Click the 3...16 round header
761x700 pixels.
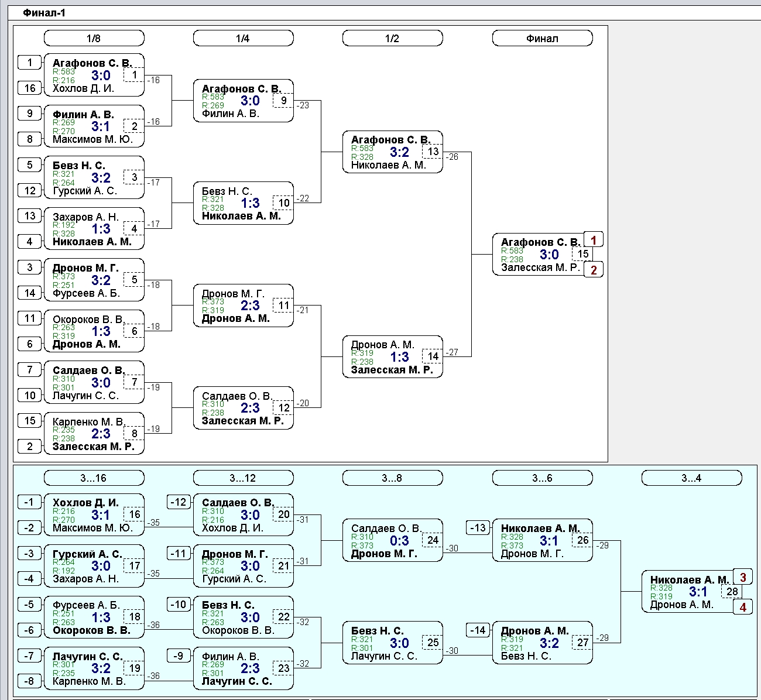pos(94,478)
